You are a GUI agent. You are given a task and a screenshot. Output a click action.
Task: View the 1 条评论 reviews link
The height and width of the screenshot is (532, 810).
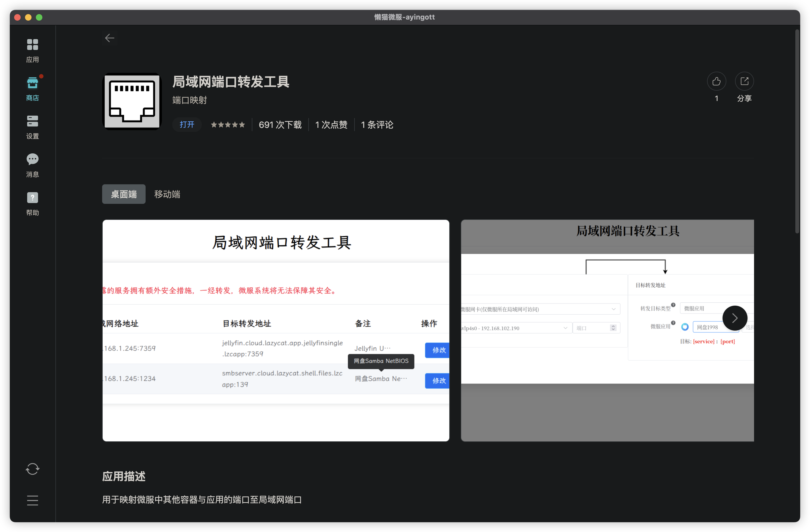coord(377,125)
